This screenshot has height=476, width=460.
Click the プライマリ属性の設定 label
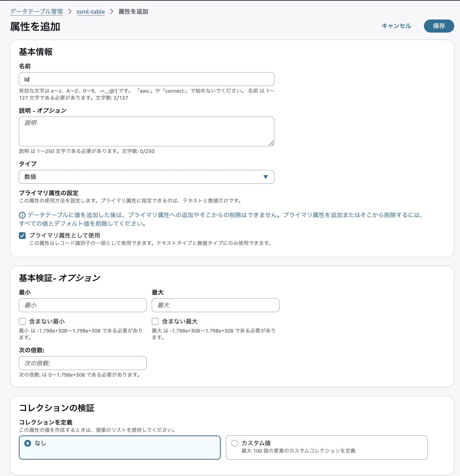point(49,193)
